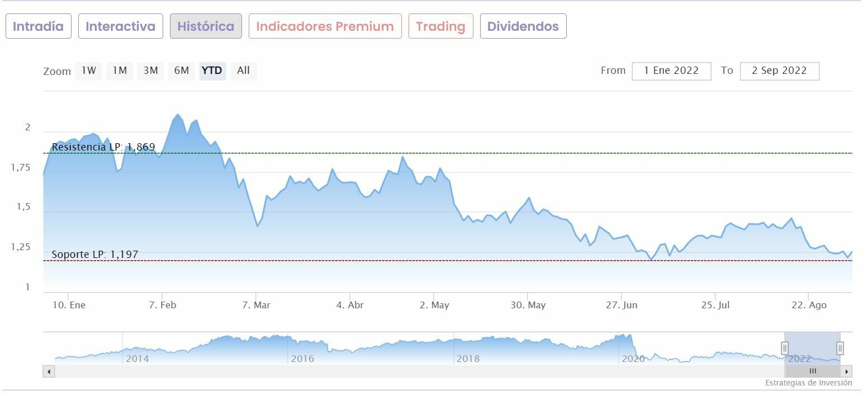This screenshot has width=868, height=395.
Task: Select the YTD zoom button
Action: click(x=212, y=70)
